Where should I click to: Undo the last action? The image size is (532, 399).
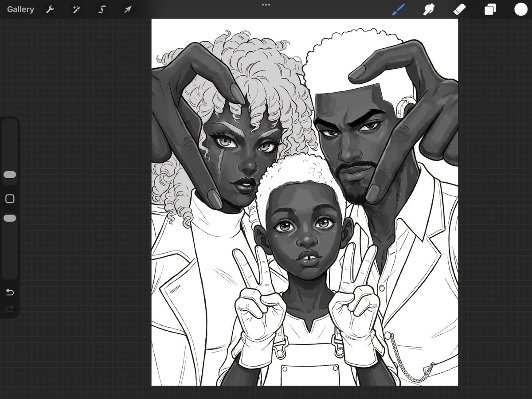[10, 292]
